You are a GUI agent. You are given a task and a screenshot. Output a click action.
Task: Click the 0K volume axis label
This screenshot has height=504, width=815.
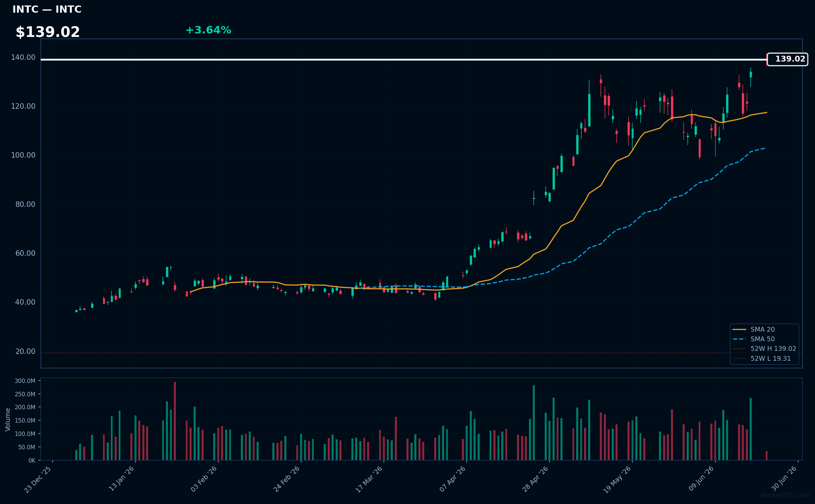click(32, 461)
